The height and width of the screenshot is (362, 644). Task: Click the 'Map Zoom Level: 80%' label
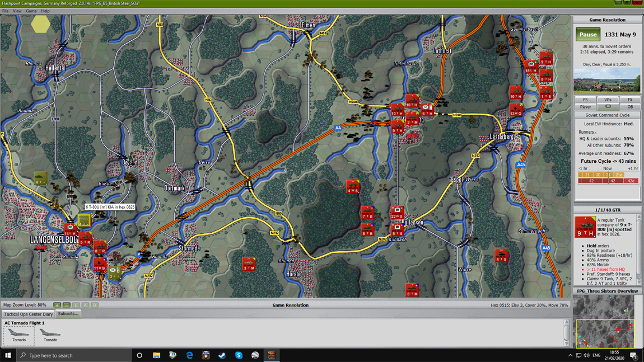[x=25, y=305]
